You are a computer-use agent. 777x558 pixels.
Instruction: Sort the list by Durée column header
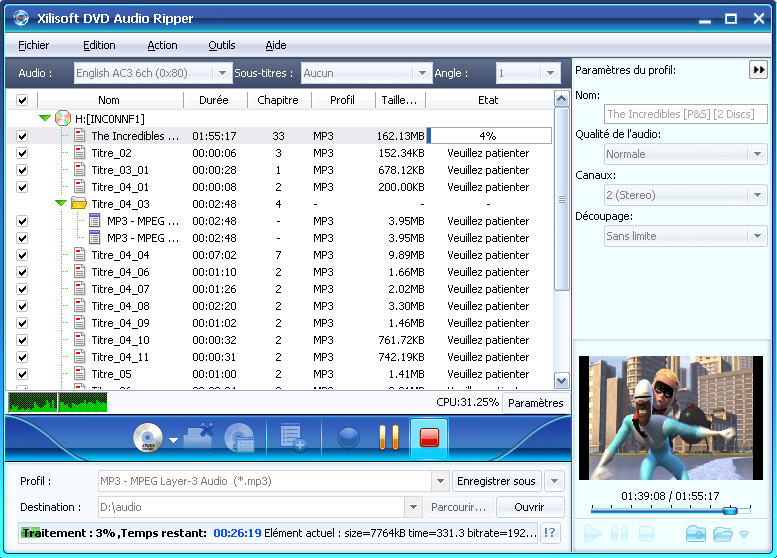click(x=214, y=100)
